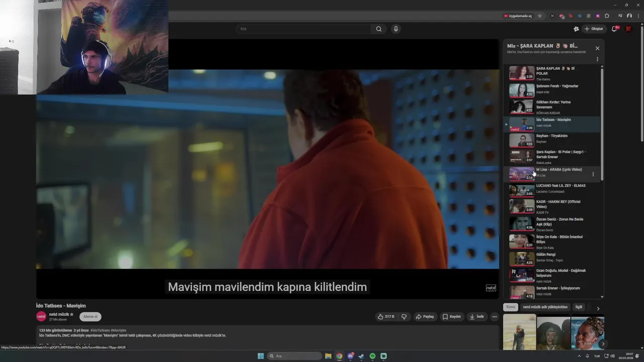Select netd müzik adlı yükleyiciden chip
This screenshot has height=362, width=644.
coord(545,307)
